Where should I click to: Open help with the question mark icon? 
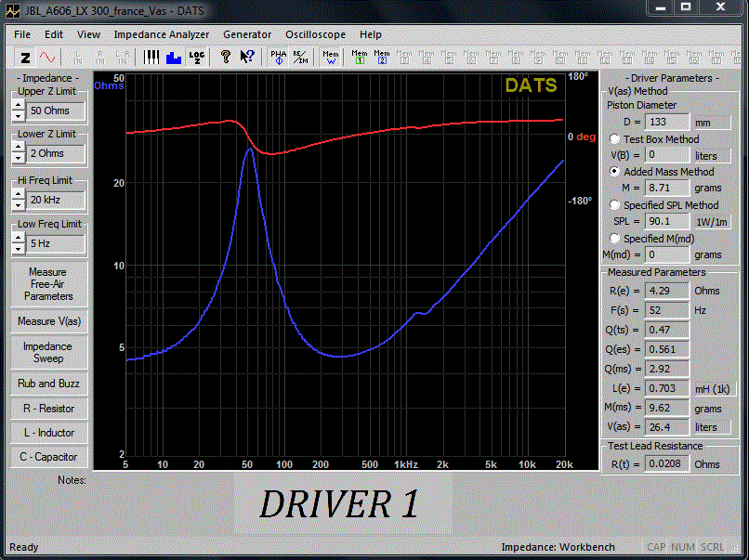coord(226,58)
